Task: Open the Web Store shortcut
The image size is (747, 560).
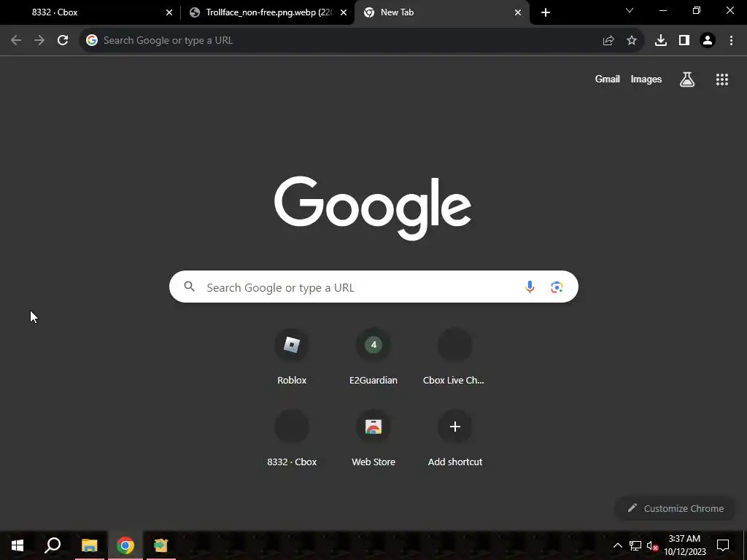Action: pyautogui.click(x=373, y=437)
